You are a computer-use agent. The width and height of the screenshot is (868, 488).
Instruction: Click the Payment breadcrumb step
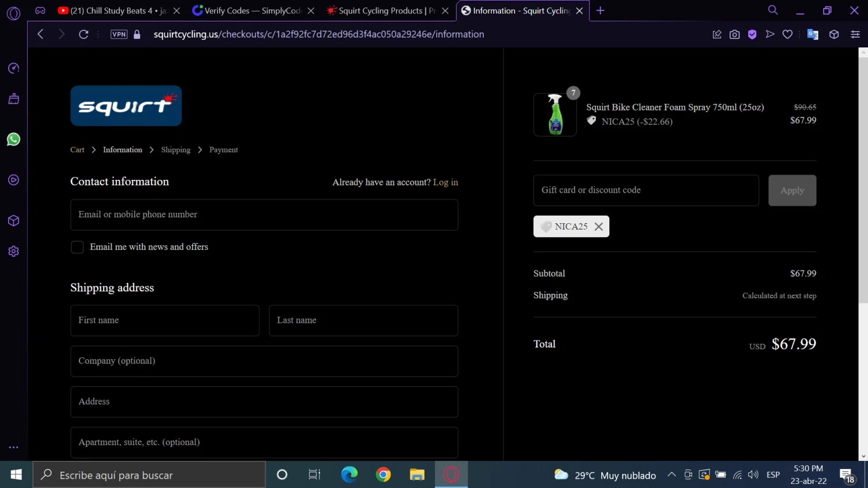point(223,150)
